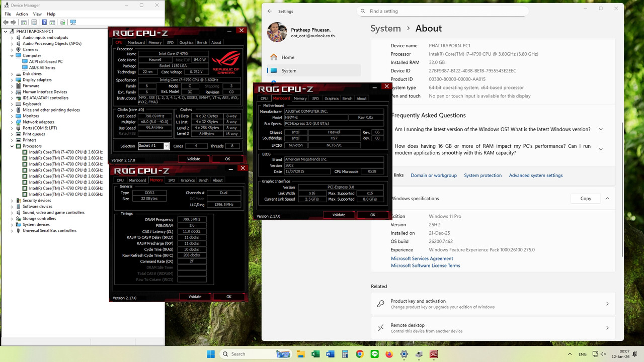Select ASUS All Series tree item
Viewport: 644px width, 362px height.
42,68
